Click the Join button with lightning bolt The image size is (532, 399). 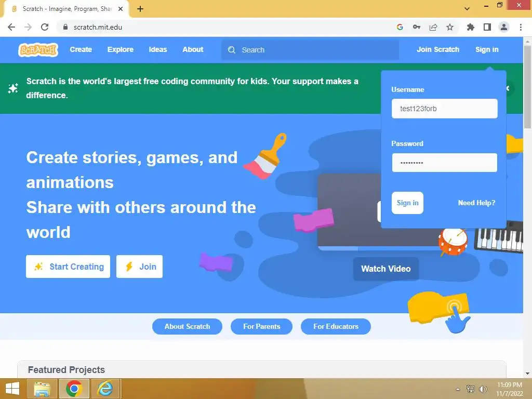[139, 267]
